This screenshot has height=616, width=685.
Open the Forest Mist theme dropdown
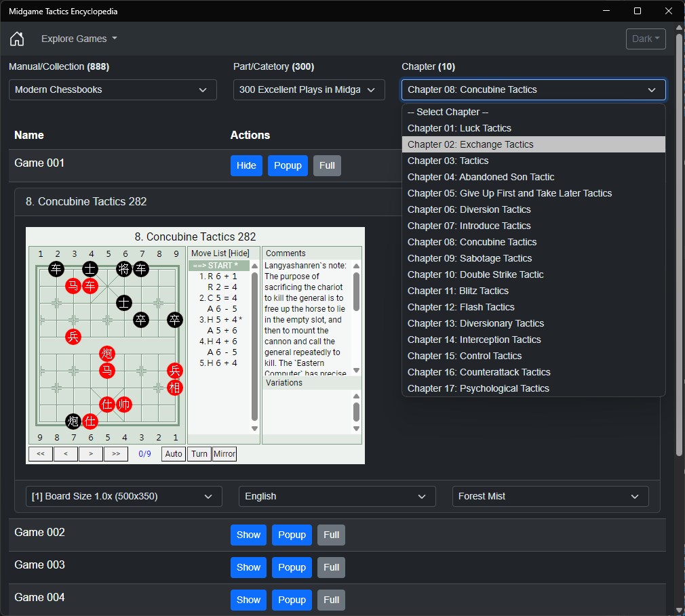pyautogui.click(x=551, y=497)
